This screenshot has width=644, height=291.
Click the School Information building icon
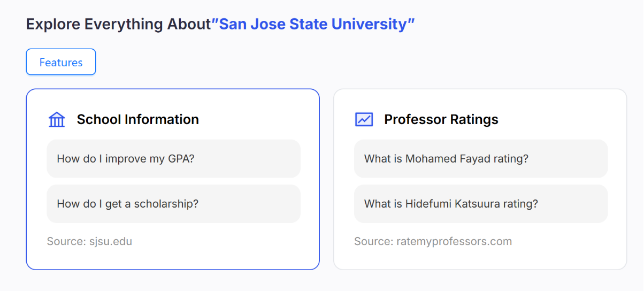56,119
